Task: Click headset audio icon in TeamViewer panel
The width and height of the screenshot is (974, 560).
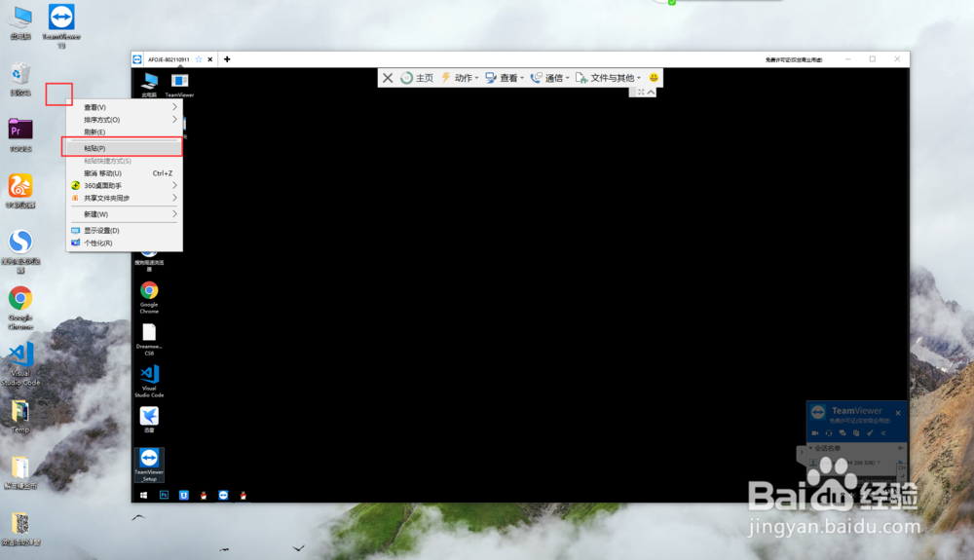Action: (x=829, y=432)
